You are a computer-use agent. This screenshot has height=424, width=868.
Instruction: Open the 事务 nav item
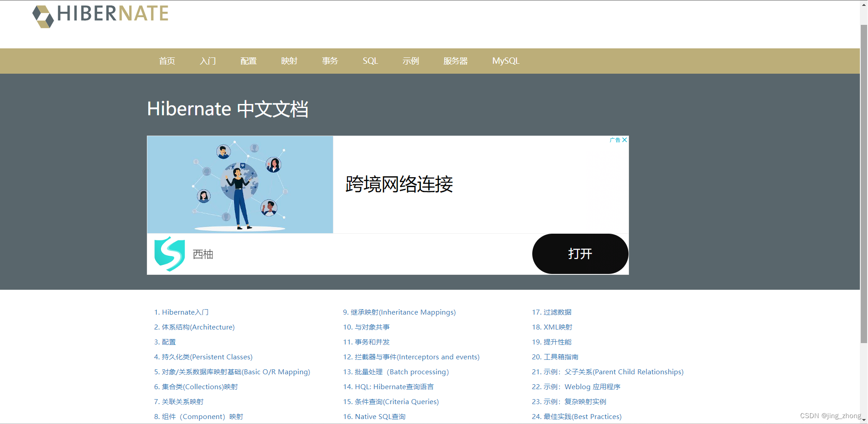[x=330, y=61]
